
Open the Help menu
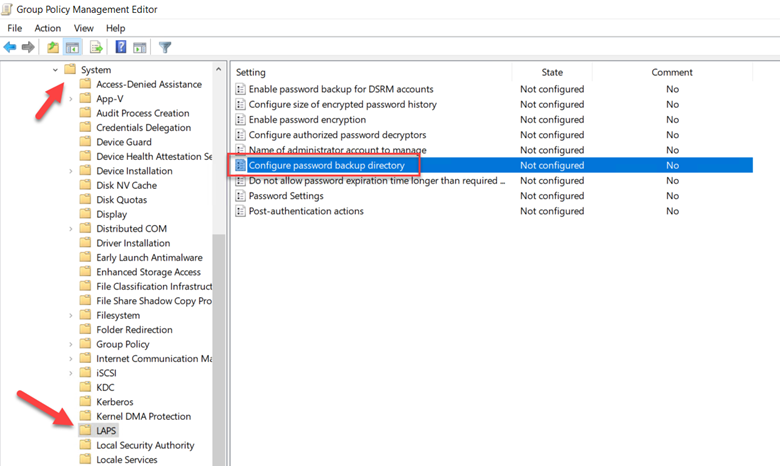[115, 28]
